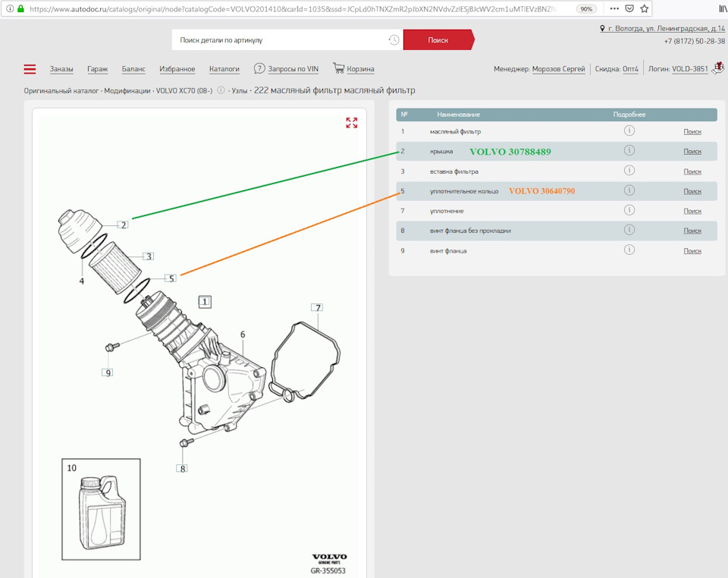Click manager name Морозов Сергей

[559, 69]
